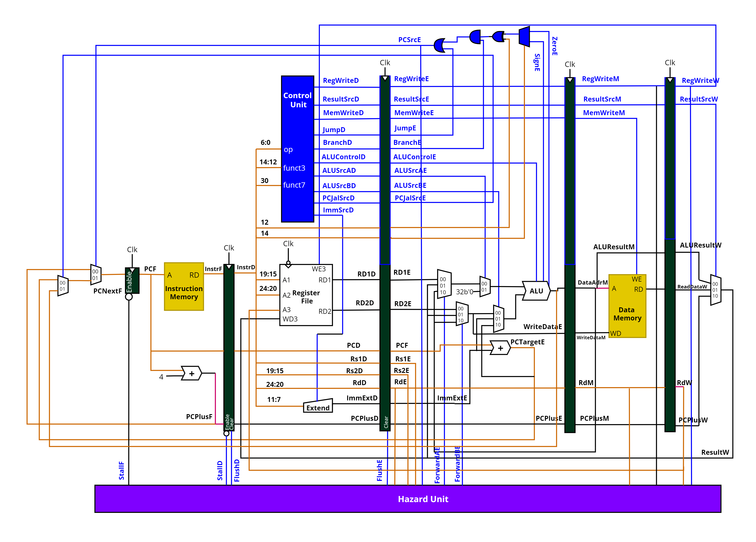Select the PC plus 4 adder symbol
The image size is (756, 542).
[191, 373]
